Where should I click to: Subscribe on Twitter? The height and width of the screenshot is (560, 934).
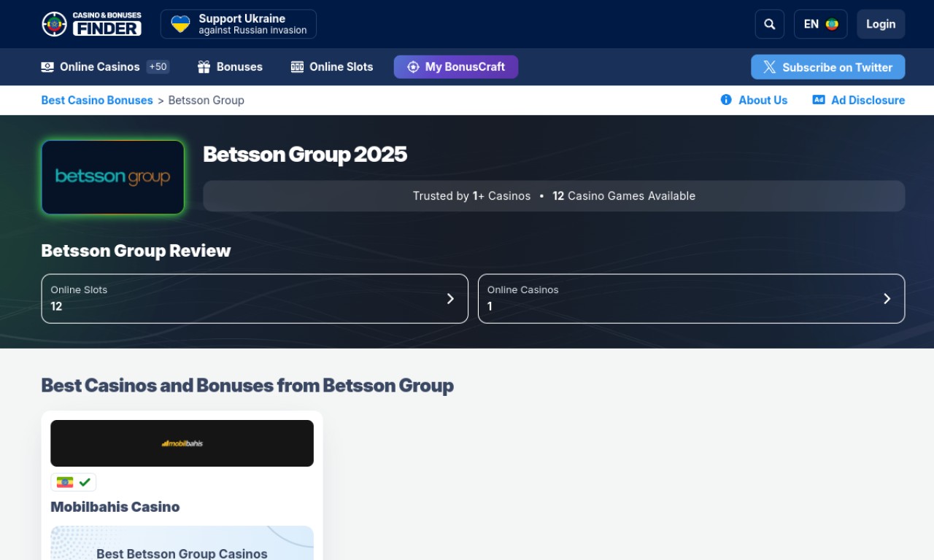coord(828,67)
